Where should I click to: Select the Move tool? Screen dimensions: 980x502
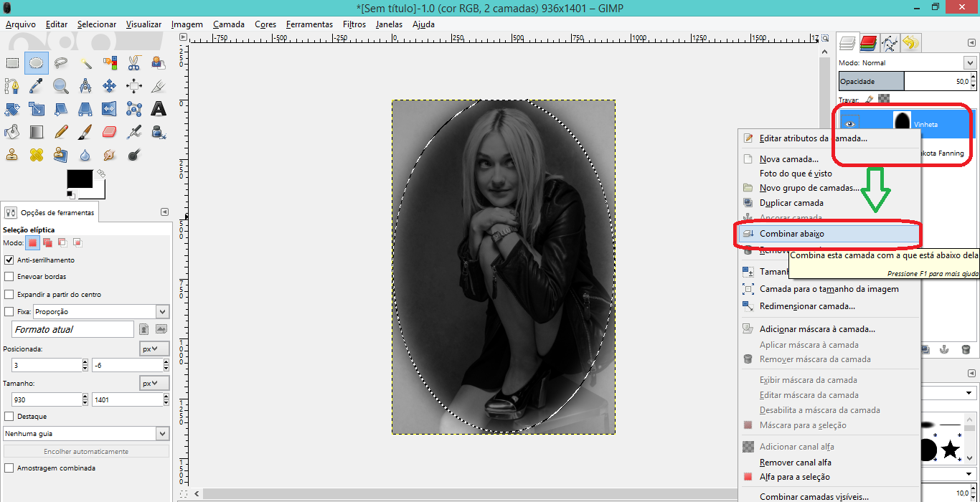pyautogui.click(x=109, y=86)
